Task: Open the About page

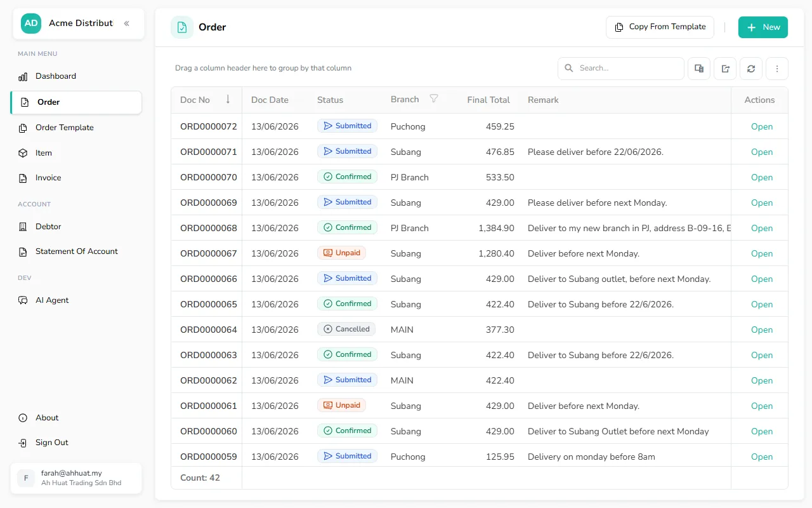Action: (x=76, y=418)
